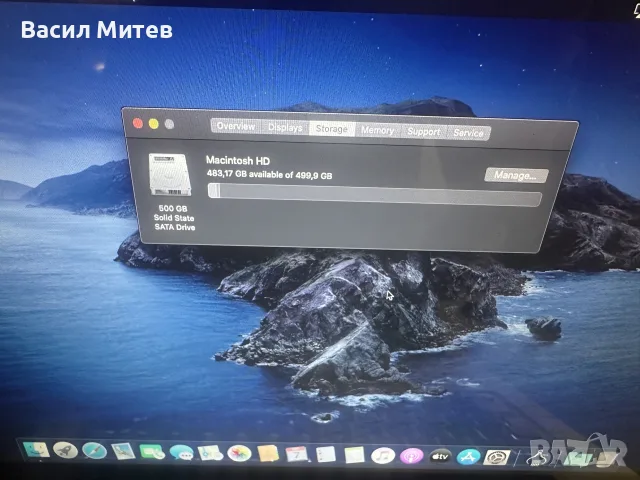
Task: Open Notes from the dock
Action: point(354,455)
